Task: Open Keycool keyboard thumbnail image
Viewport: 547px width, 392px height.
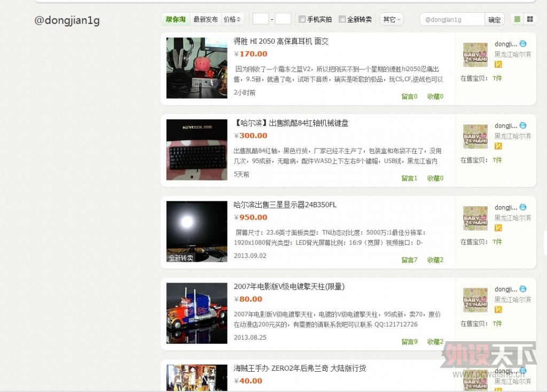Action: [x=197, y=150]
